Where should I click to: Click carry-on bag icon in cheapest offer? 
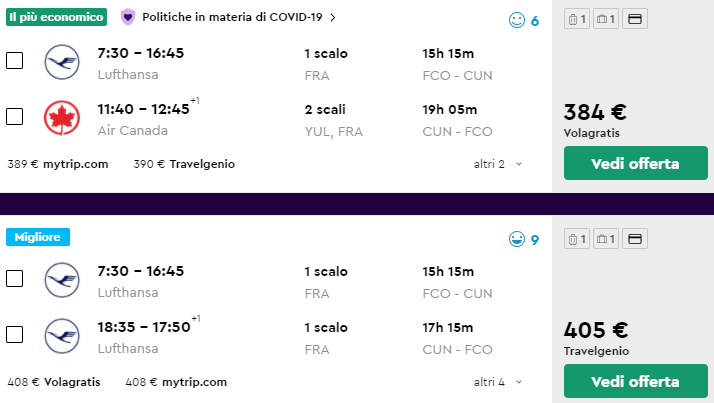[x=574, y=20]
